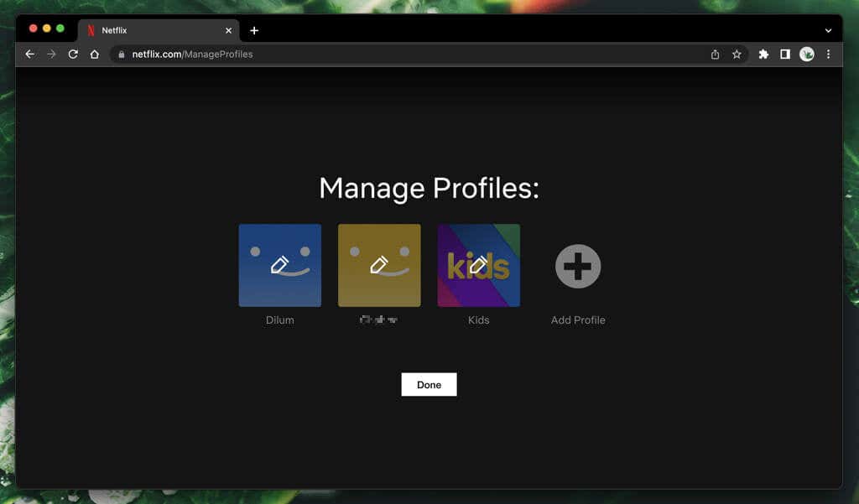The image size is (859, 504).
Task: Go to browser home page
Action: [95, 55]
